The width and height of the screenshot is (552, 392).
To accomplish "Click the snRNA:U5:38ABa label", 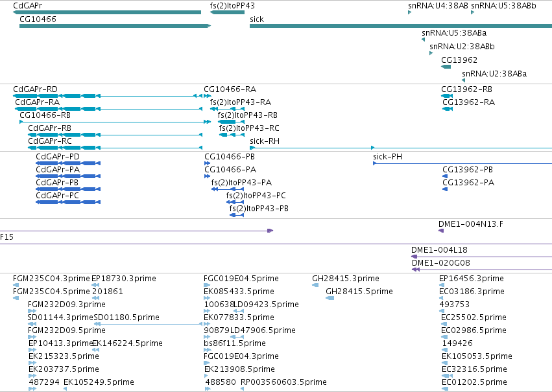I will point(454,33).
